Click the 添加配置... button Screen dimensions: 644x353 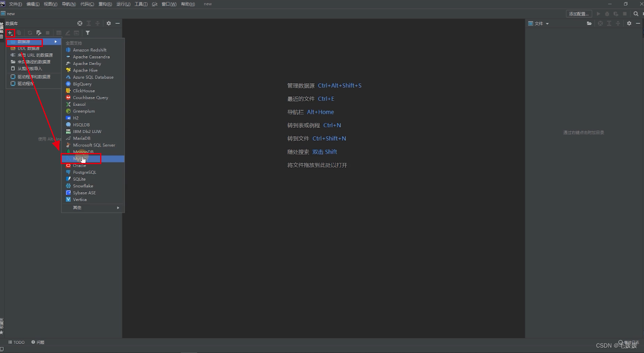click(579, 14)
